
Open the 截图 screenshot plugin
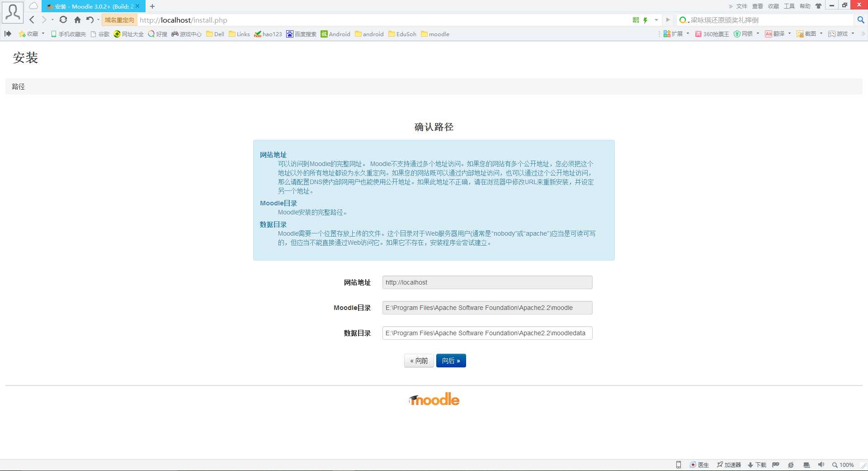[x=807, y=34]
